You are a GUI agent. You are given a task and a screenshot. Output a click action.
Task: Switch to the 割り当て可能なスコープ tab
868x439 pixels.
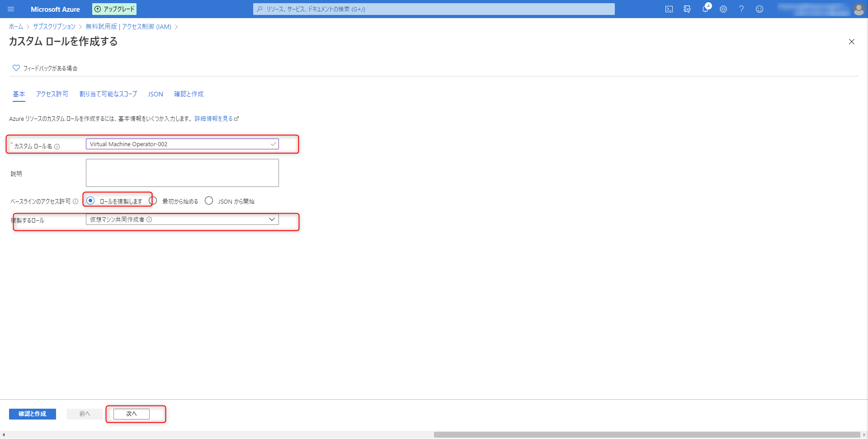click(108, 94)
